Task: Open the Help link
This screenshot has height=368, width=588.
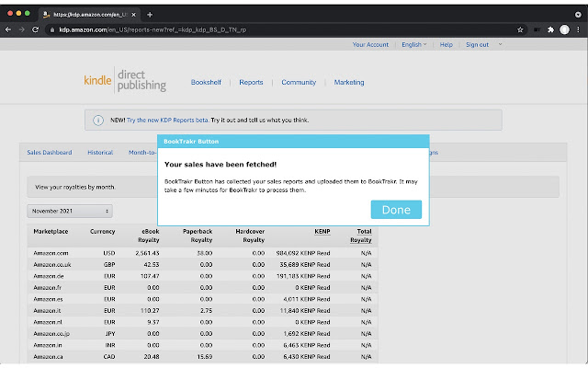Action: pos(446,44)
